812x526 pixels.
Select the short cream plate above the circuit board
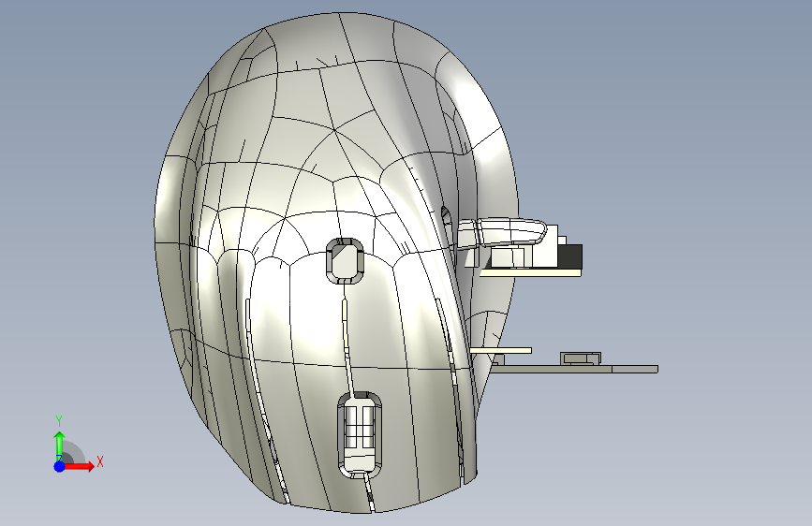click(501, 350)
